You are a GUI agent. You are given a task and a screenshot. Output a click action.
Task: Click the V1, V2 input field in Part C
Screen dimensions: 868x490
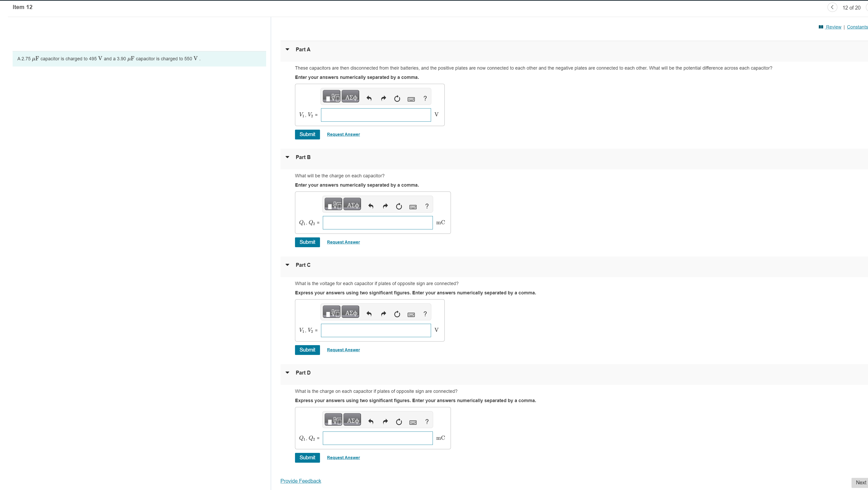click(x=376, y=330)
